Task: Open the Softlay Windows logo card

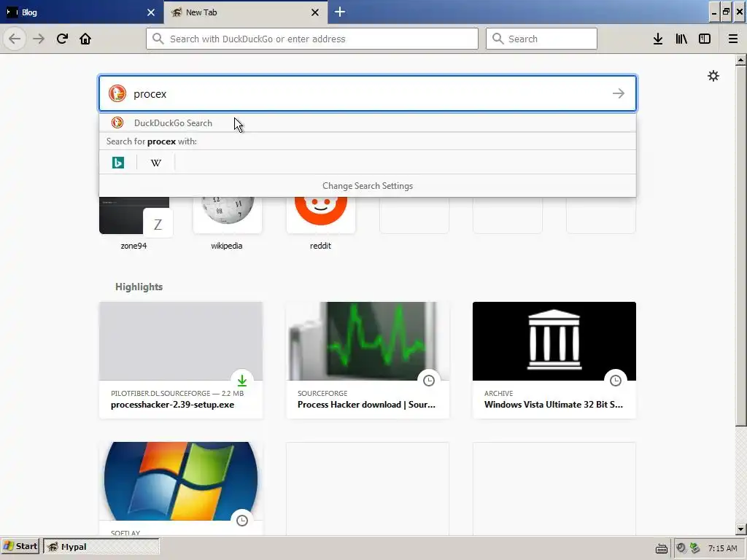Action: click(x=181, y=488)
